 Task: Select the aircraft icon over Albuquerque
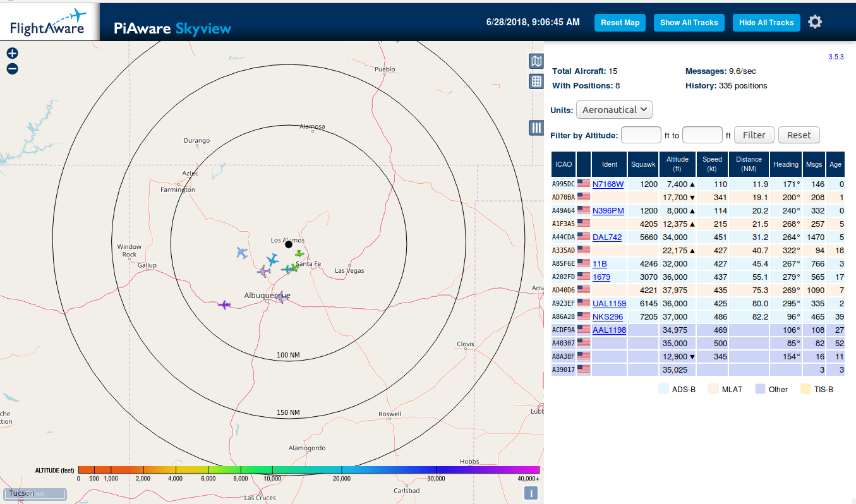(281, 297)
